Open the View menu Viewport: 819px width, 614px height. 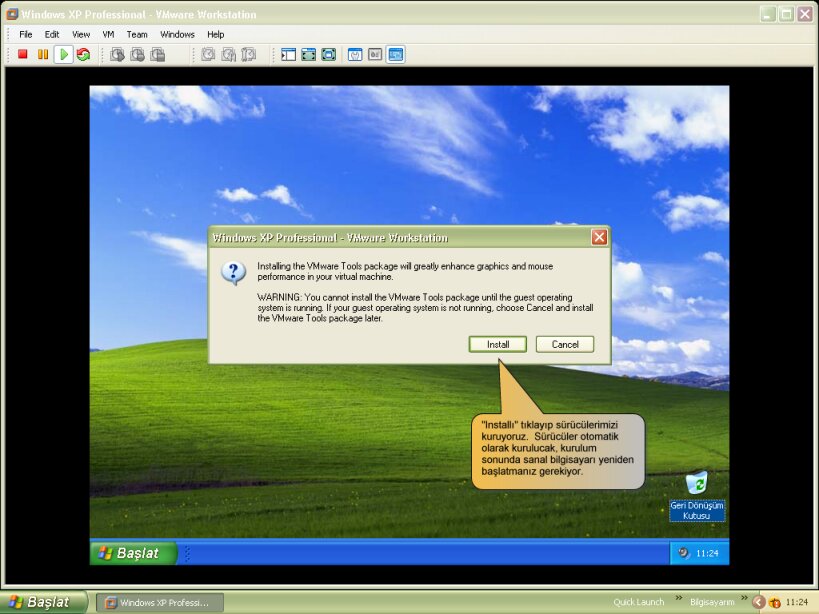click(x=81, y=34)
